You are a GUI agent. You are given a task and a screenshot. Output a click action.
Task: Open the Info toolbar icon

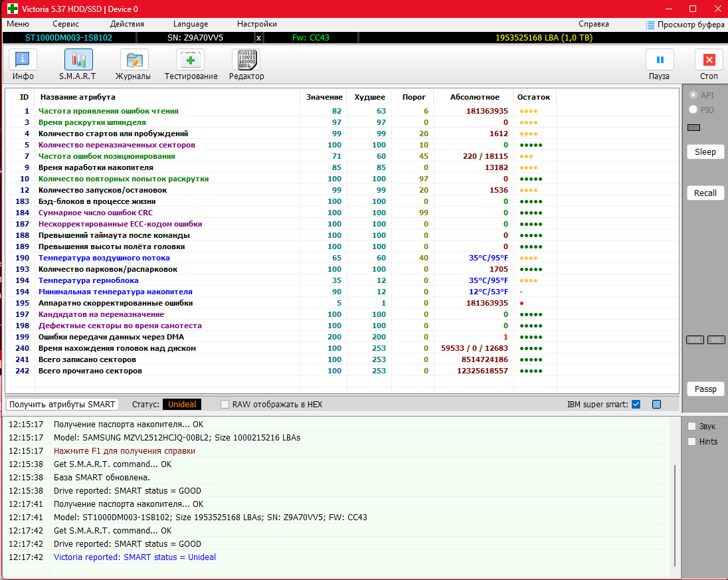(x=23, y=60)
